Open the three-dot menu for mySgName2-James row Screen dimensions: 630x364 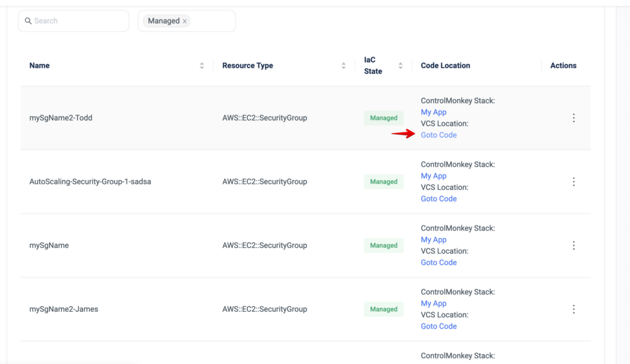coord(574,309)
